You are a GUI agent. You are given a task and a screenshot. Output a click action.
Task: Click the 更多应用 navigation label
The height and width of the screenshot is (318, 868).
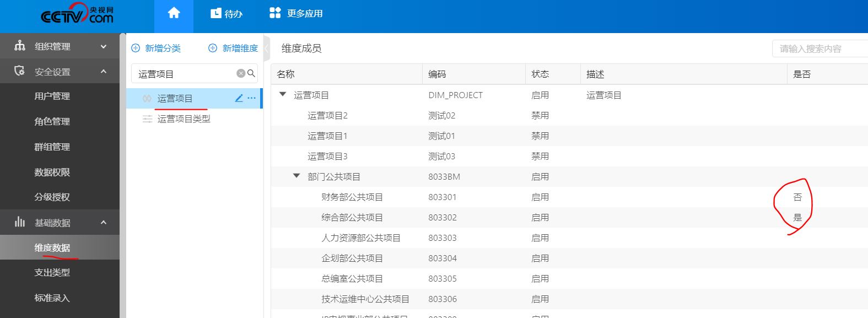coord(305,13)
